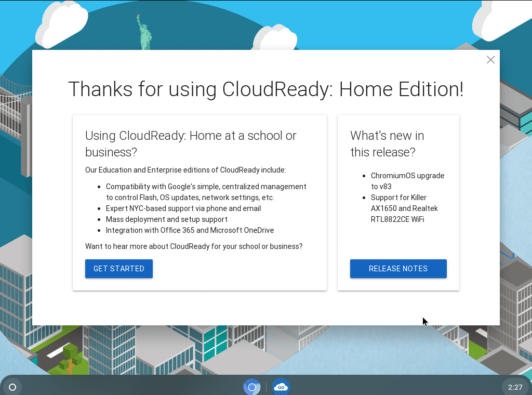
Task: Select the "ChromiumOS upgrade to v83" bullet
Action: pos(407,181)
